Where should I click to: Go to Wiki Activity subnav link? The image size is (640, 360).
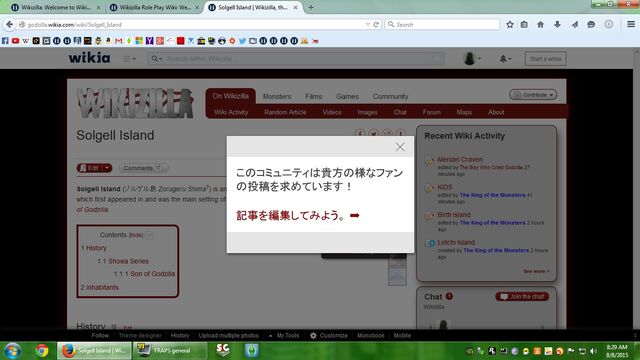click(231, 112)
